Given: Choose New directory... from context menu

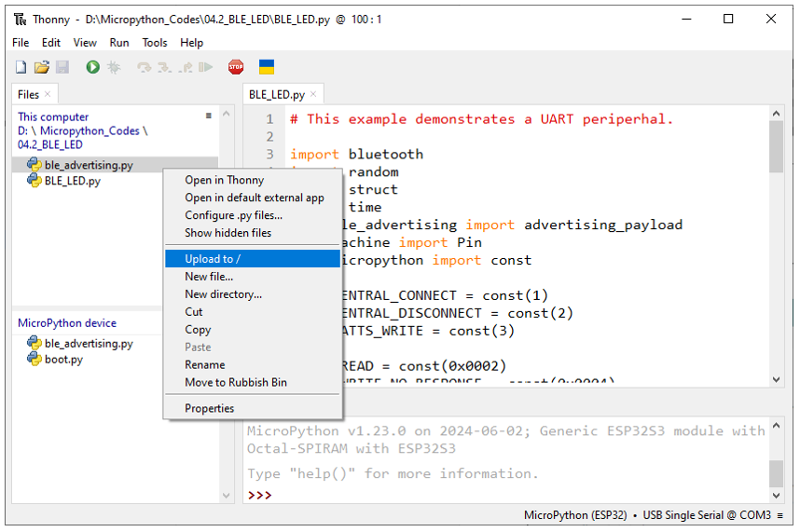Looking at the screenshot, I should coord(253,294).
